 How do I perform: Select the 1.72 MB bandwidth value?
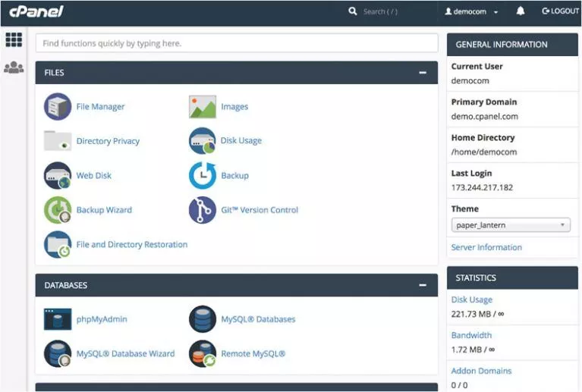pos(473,350)
